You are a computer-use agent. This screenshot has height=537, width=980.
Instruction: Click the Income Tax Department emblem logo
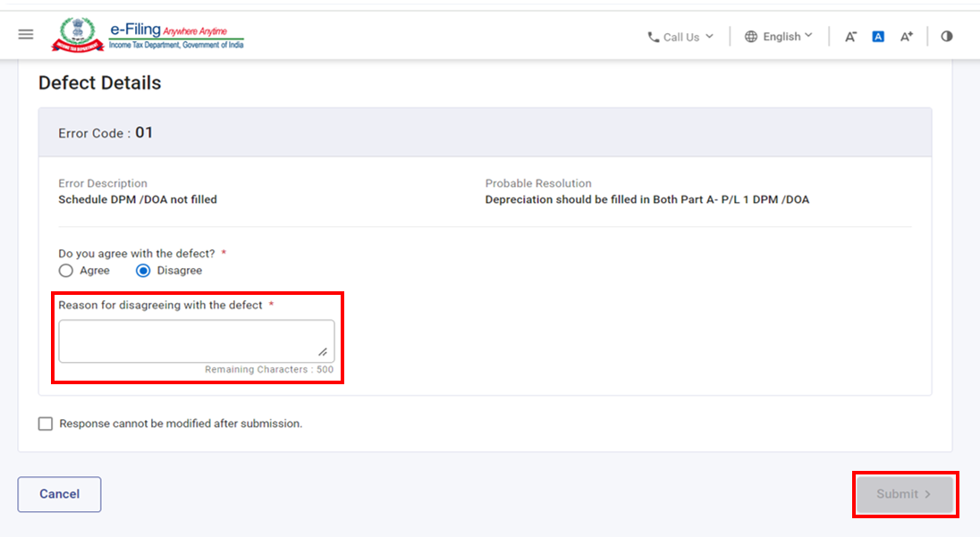tap(77, 35)
